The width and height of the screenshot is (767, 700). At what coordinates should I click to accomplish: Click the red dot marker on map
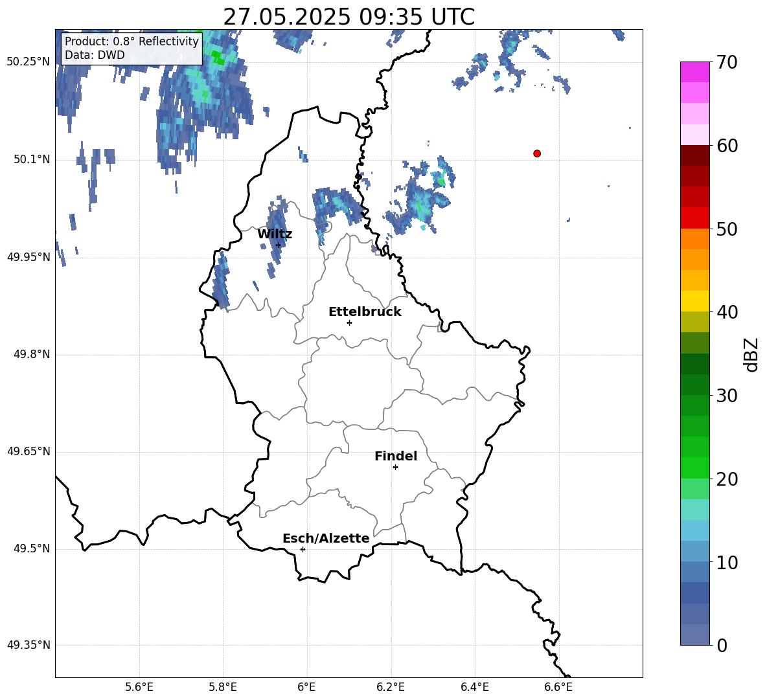point(537,153)
